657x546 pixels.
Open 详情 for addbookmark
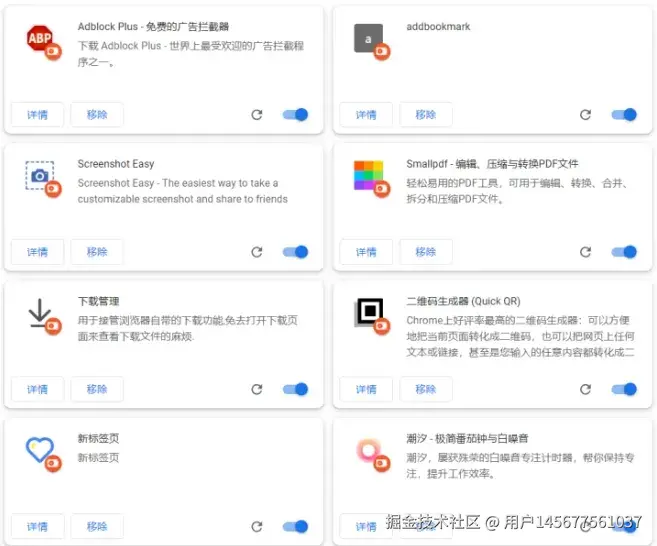[366, 114]
